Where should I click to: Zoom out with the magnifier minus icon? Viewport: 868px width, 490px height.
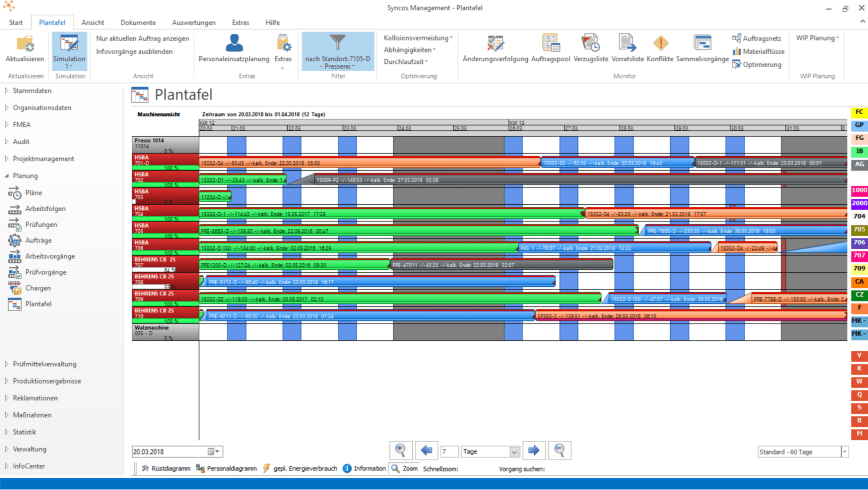[560, 450]
